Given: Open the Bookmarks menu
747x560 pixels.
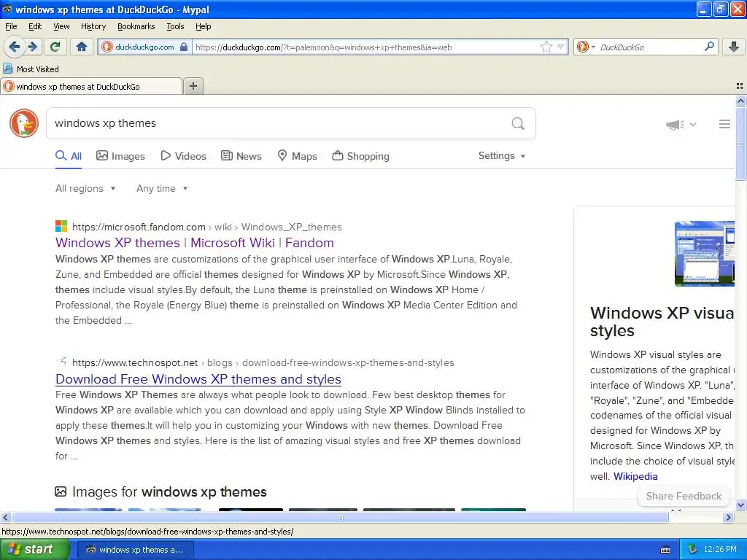Looking at the screenshot, I should click(x=136, y=26).
